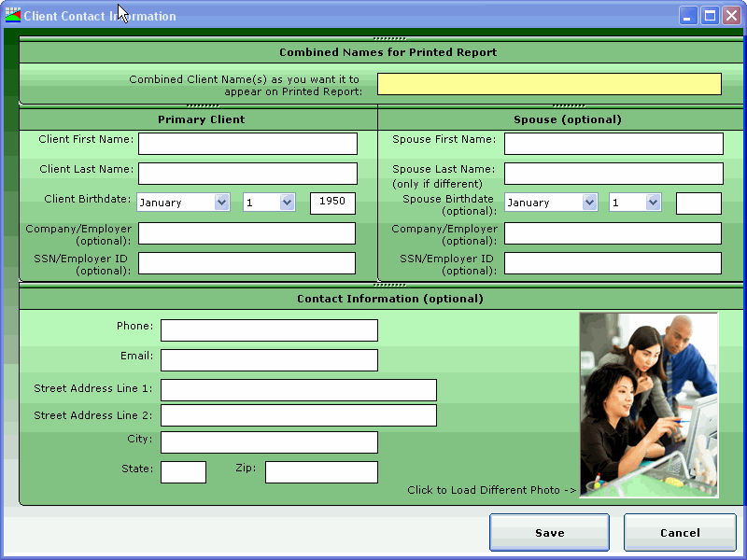747x560 pixels.
Task: Click the Zip input field
Action: [321, 472]
